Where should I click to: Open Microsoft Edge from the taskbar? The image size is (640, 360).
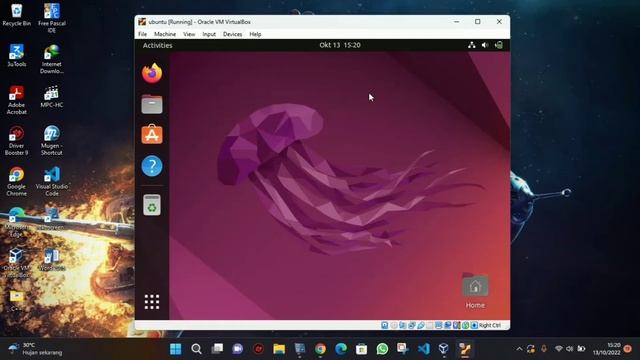coord(341,349)
